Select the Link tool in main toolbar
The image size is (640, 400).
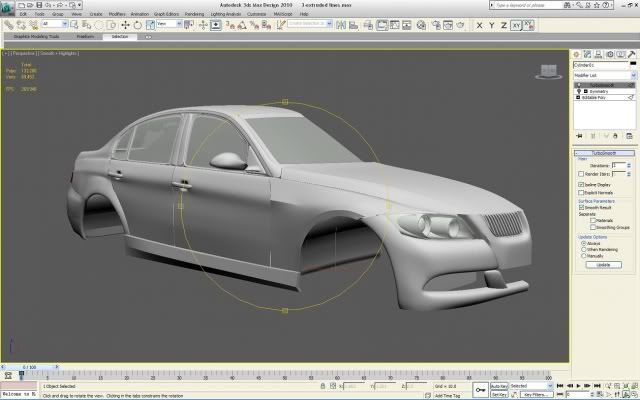pos(8,25)
